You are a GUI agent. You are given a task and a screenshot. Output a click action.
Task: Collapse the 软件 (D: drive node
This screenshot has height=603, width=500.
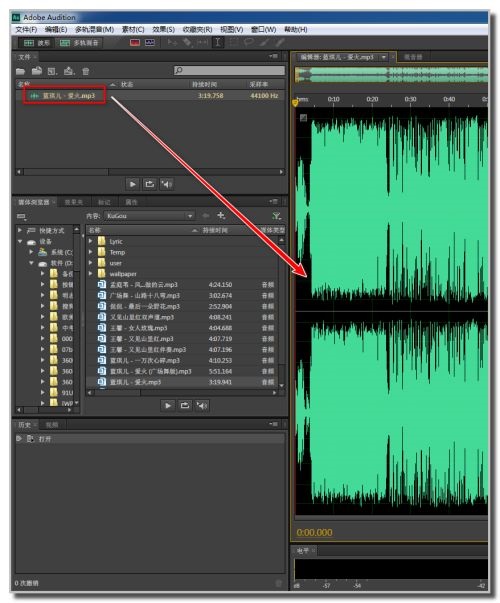pyautogui.click(x=31, y=263)
